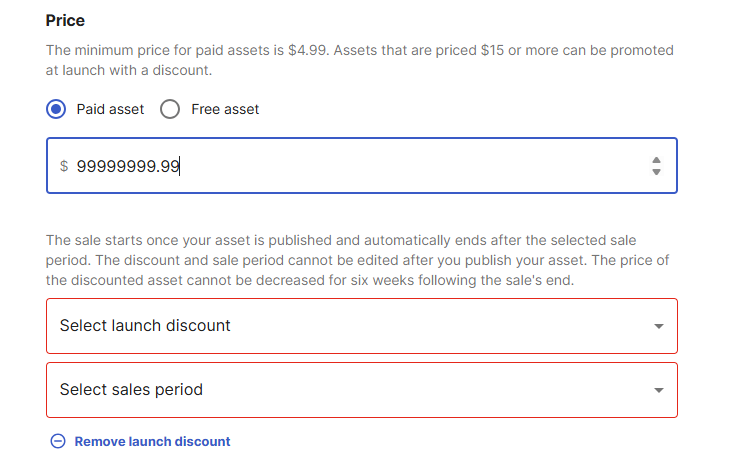Click the "Free asset" label text

pos(225,109)
